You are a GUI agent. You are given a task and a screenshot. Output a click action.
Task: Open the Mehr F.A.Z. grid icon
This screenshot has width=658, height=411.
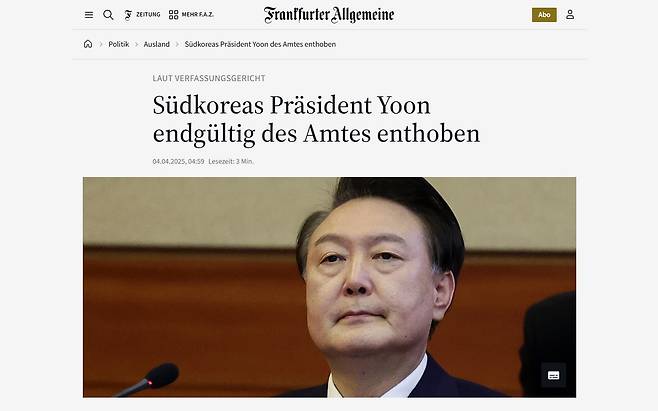click(173, 15)
